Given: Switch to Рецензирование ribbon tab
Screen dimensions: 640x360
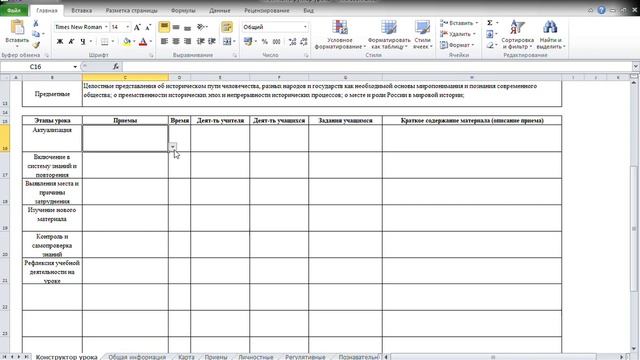Looking at the screenshot, I should pyautogui.click(x=267, y=10).
